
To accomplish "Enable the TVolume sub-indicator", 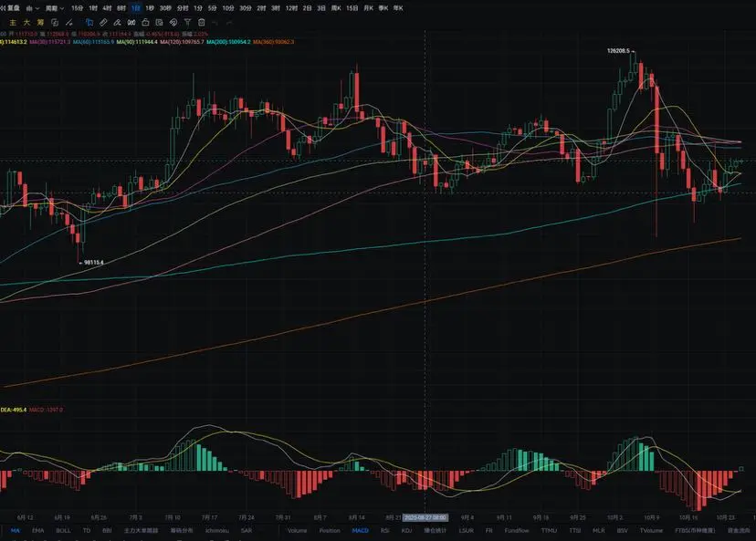I will pos(651,530).
